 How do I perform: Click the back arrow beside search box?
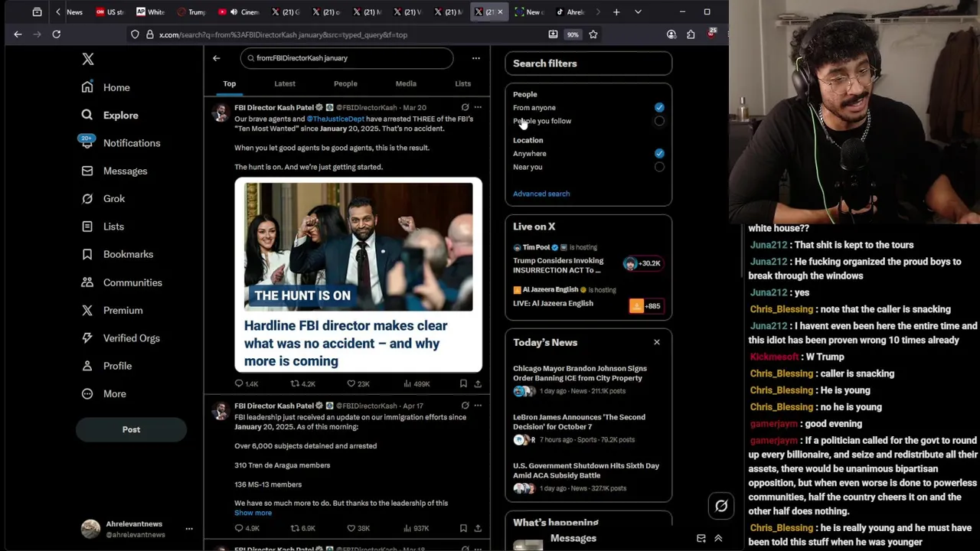pos(217,58)
